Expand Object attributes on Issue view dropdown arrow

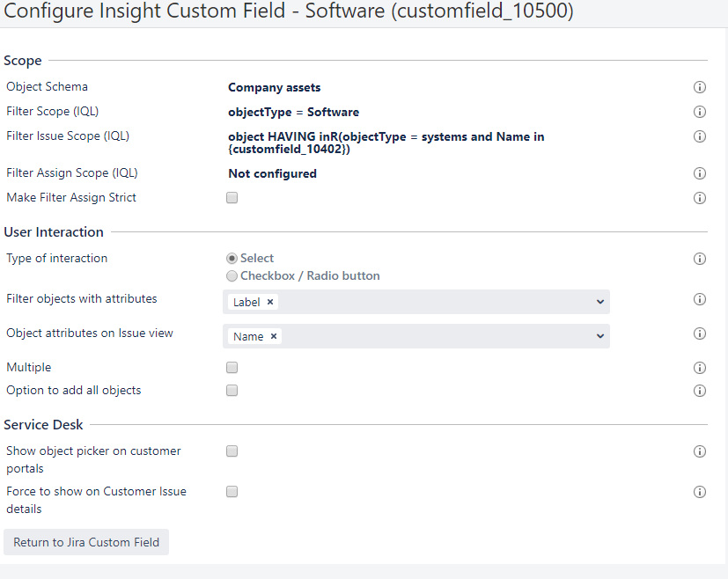599,336
